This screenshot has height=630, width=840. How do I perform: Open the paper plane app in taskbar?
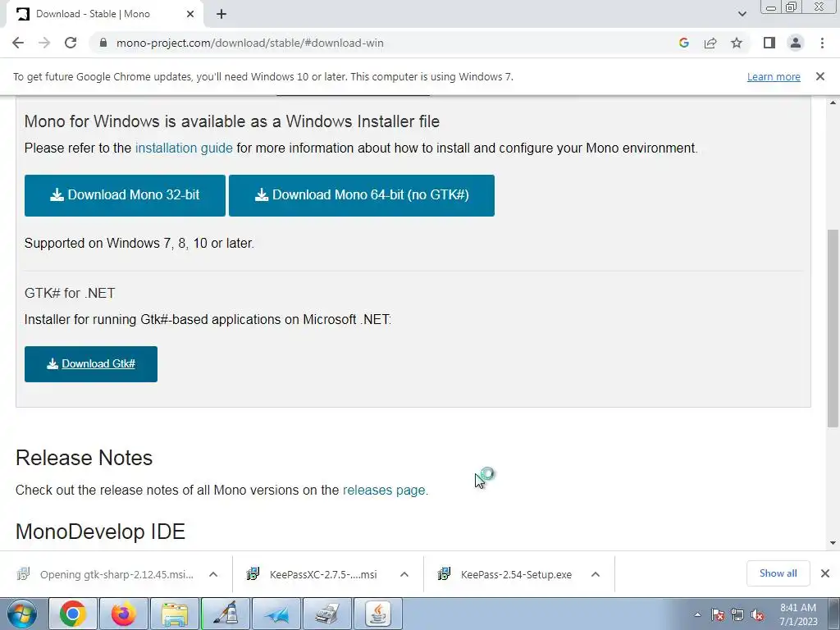(x=276, y=614)
